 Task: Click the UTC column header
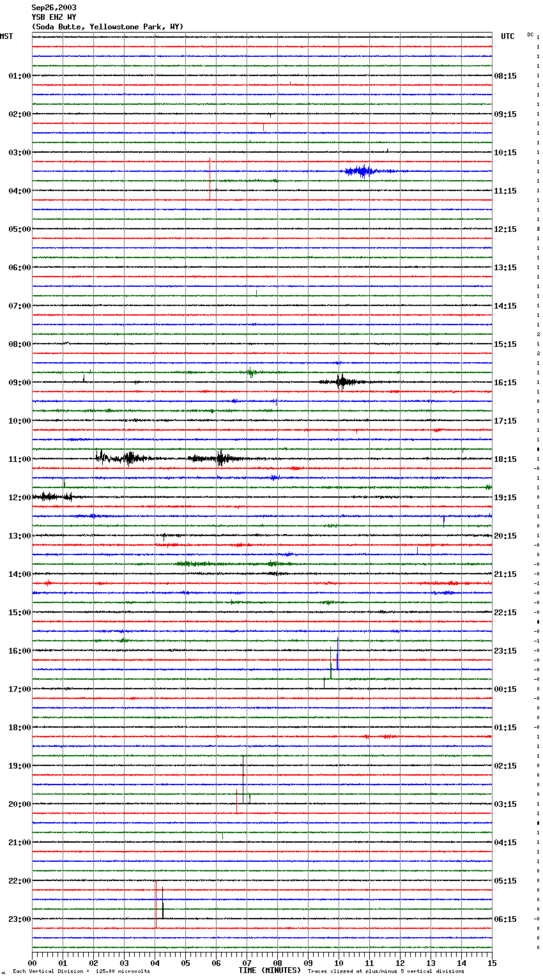[507, 36]
